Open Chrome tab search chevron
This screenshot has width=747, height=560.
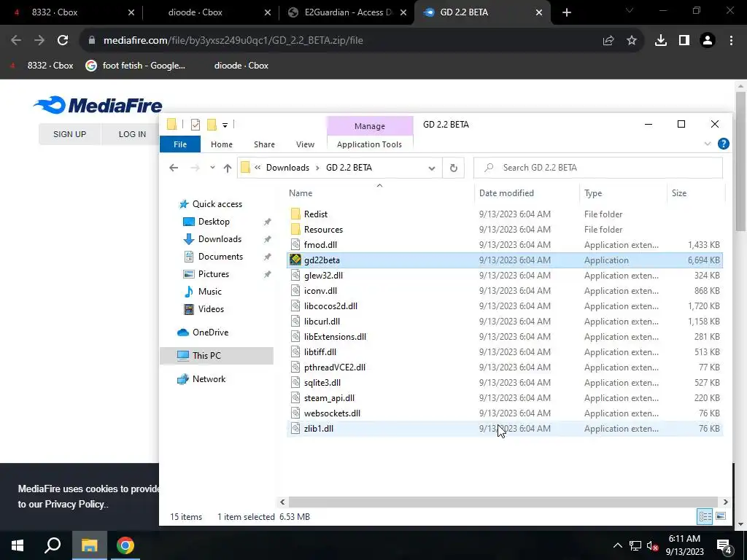tap(630, 10)
